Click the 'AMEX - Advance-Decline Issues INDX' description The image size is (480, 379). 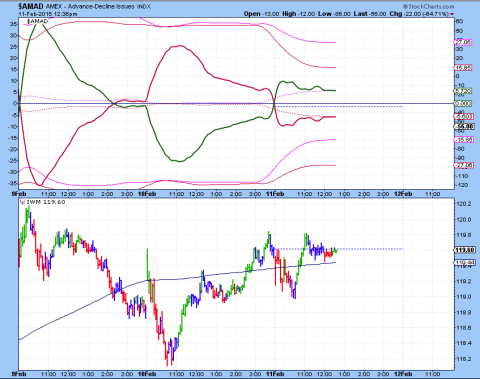[x=98, y=7]
